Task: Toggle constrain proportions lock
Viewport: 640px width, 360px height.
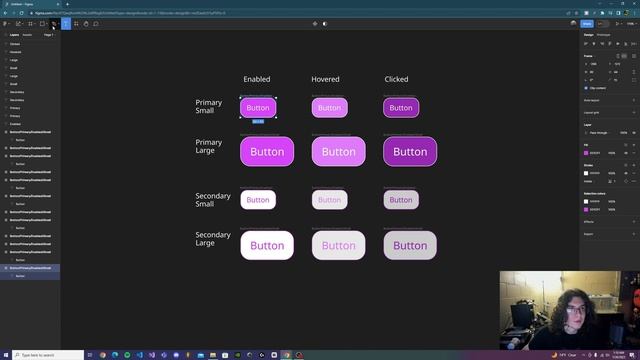Action: 634,72
